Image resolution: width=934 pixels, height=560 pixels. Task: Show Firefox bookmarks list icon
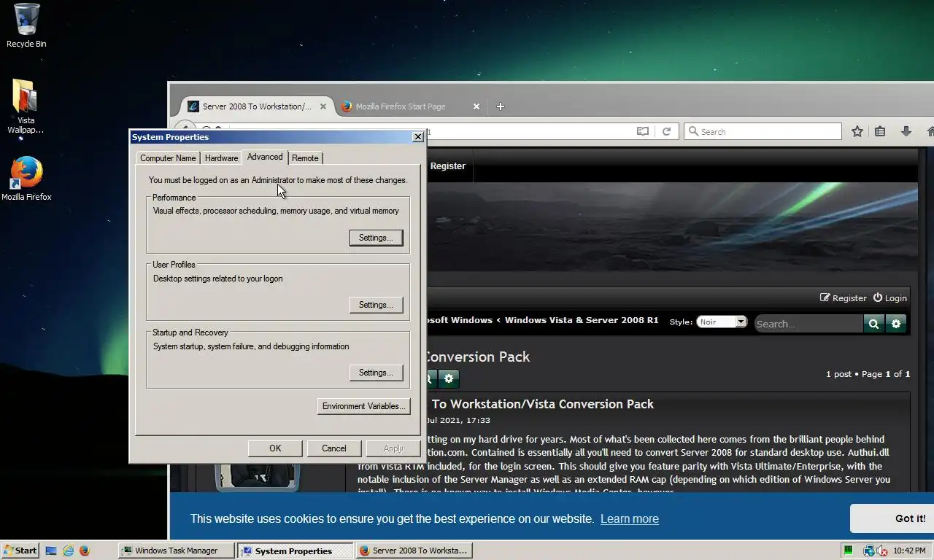pyautogui.click(x=880, y=131)
